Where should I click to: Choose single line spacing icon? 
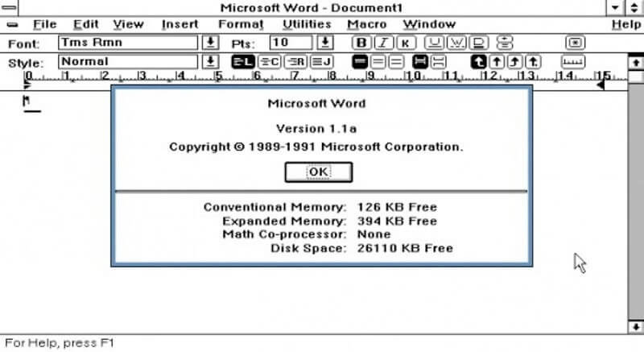[360, 62]
